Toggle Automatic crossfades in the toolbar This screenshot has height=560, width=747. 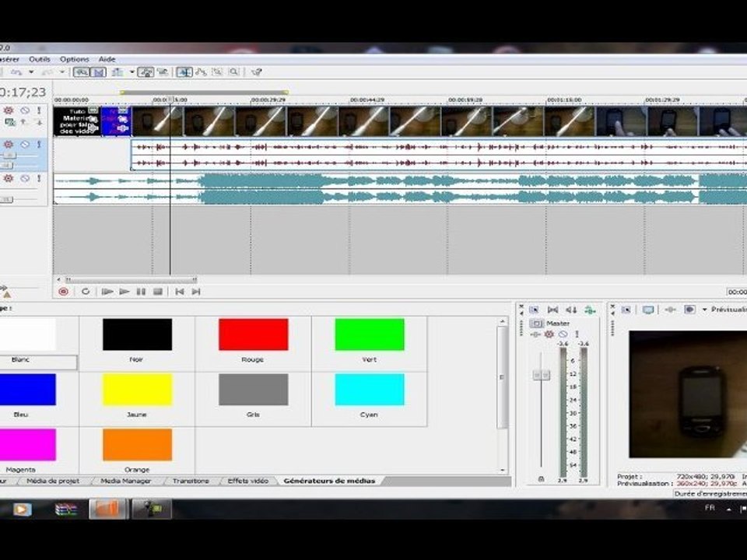[x=98, y=72]
